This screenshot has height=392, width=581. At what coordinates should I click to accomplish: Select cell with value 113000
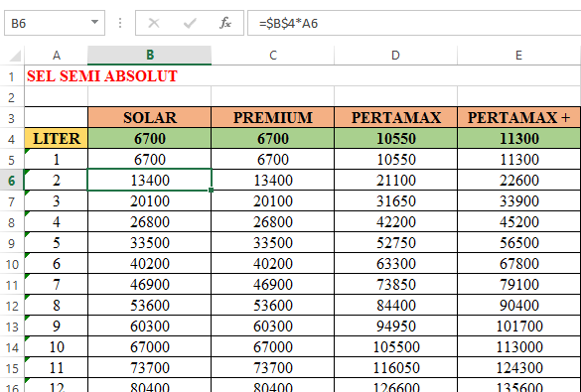coord(518,346)
